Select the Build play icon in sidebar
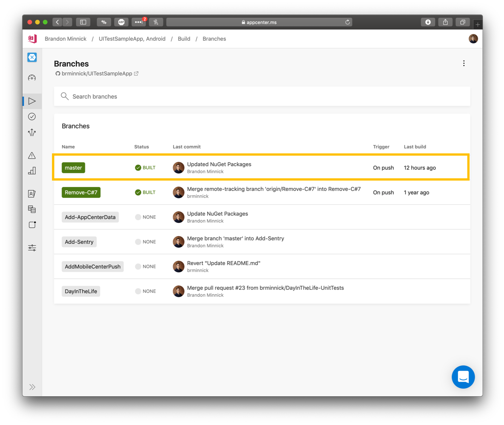Viewport: 504px width, 425px height. click(x=32, y=101)
